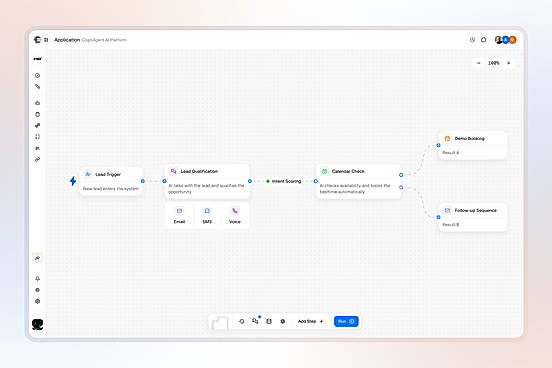
Task: Open the bar chart icon in the sidebar
Action: tap(37, 148)
